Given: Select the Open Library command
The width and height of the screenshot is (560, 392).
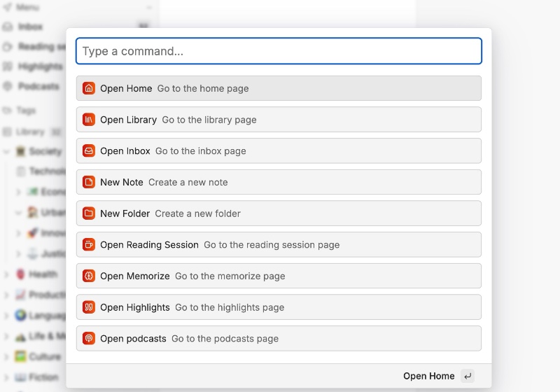Looking at the screenshot, I should [x=279, y=120].
